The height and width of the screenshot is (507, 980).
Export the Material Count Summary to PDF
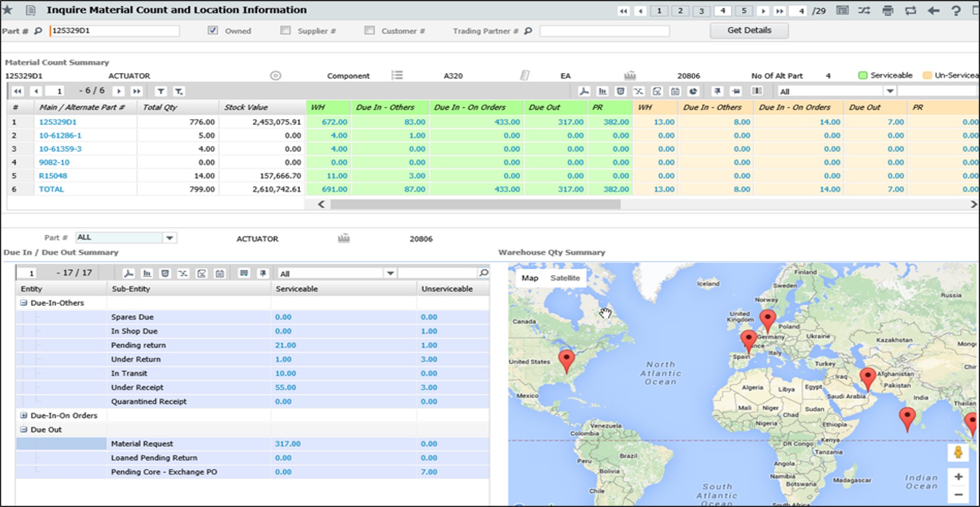click(585, 91)
